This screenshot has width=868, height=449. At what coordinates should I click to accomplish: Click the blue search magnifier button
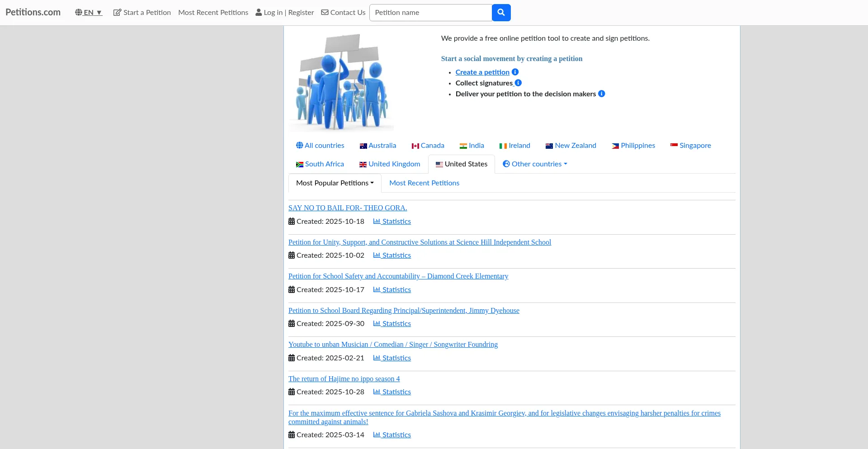pos(501,13)
